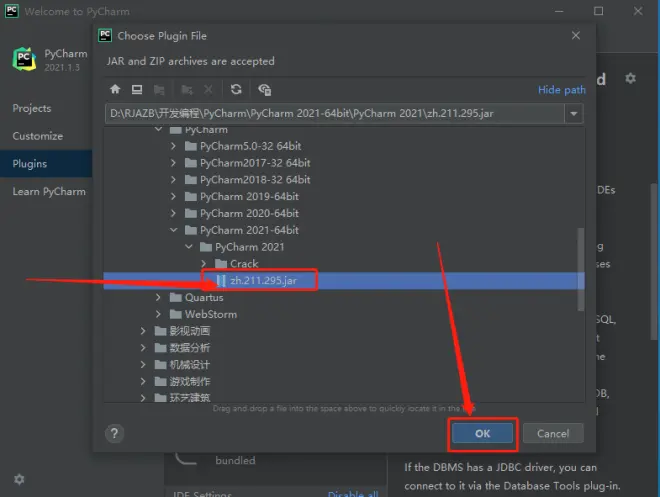Collapse PyCharm 2021-64bit folder
The width and height of the screenshot is (660, 497).
pos(173,230)
